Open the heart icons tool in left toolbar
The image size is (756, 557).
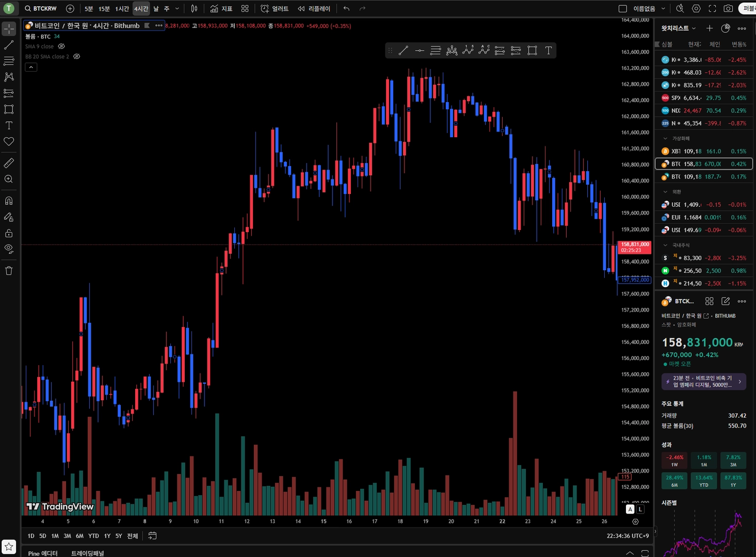(x=9, y=141)
